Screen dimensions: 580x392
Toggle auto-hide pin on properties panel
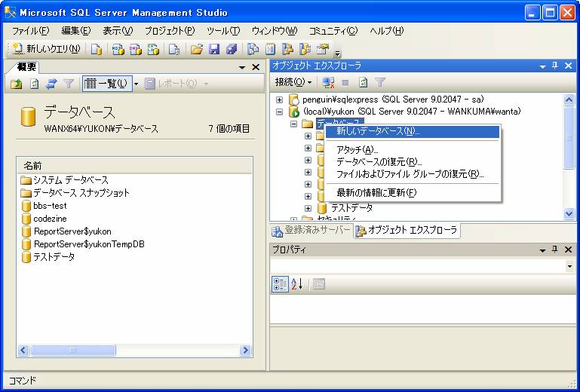[x=555, y=250]
